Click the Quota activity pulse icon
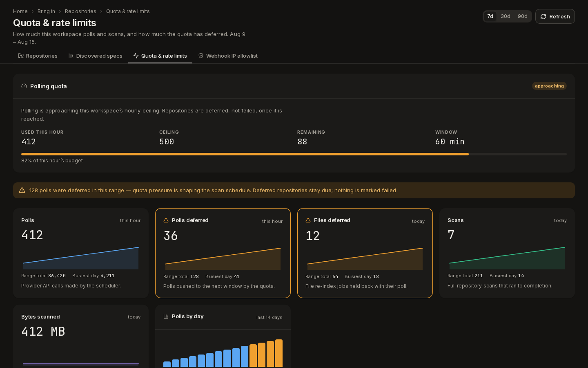This screenshot has height=368, width=588. [x=136, y=56]
